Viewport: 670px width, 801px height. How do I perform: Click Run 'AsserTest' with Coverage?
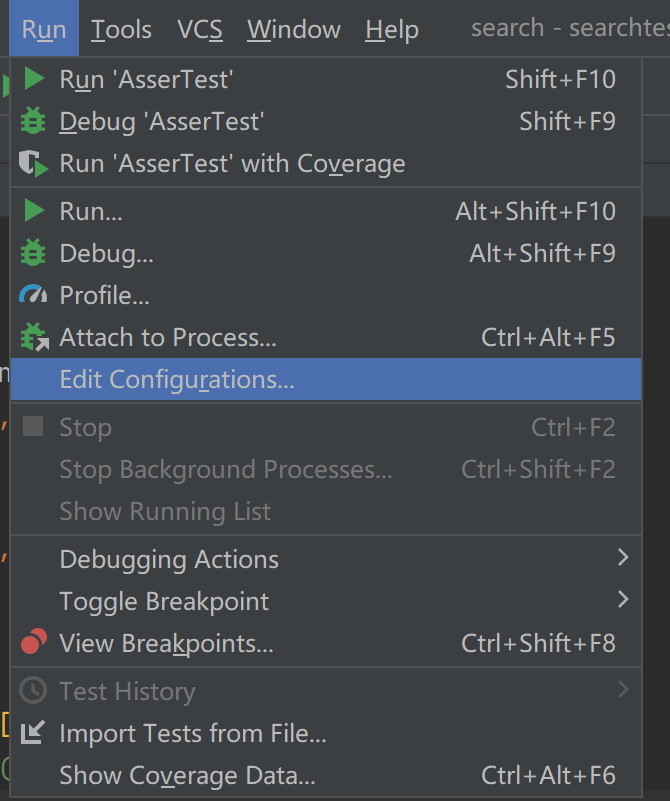[x=232, y=164]
